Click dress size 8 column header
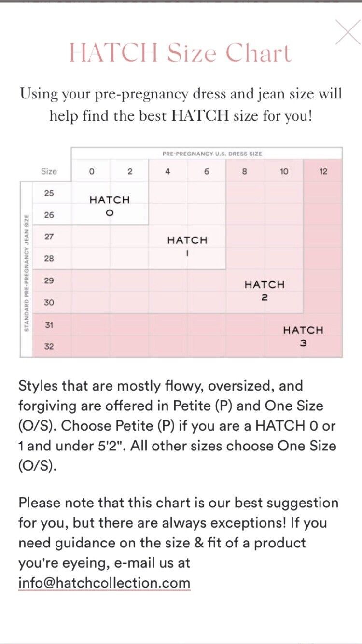The width and height of the screenshot is (362, 644). 245,171
